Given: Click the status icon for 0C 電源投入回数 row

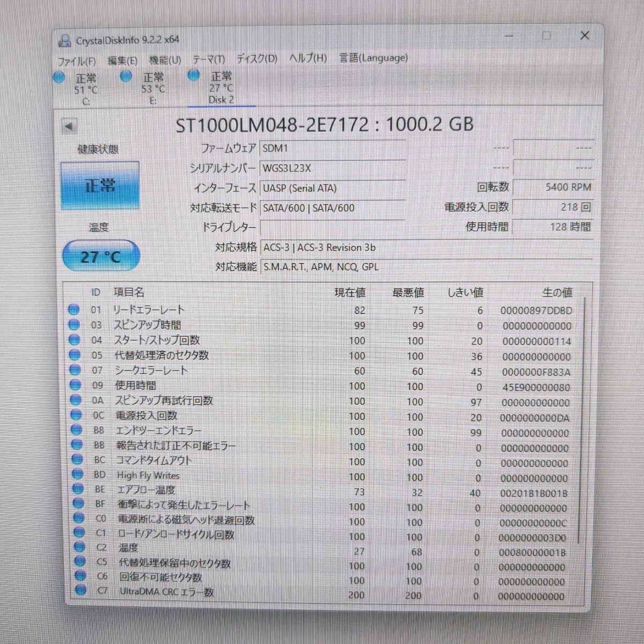Looking at the screenshot, I should tap(76, 415).
